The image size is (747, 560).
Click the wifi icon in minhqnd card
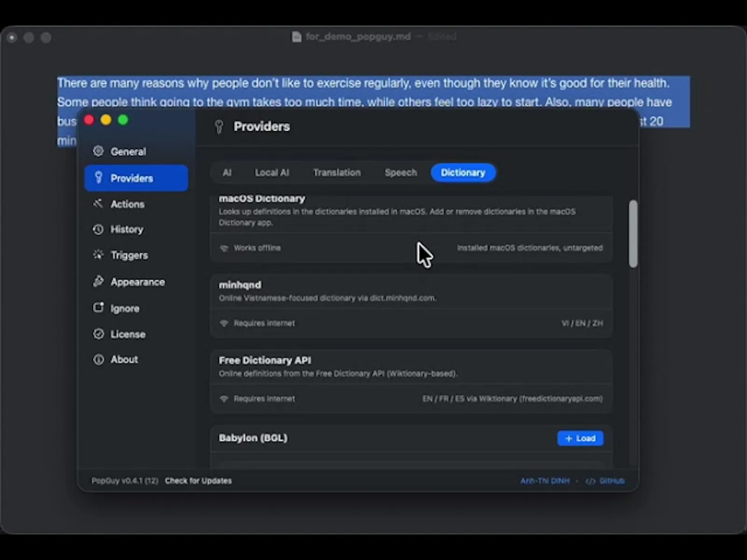coord(224,323)
